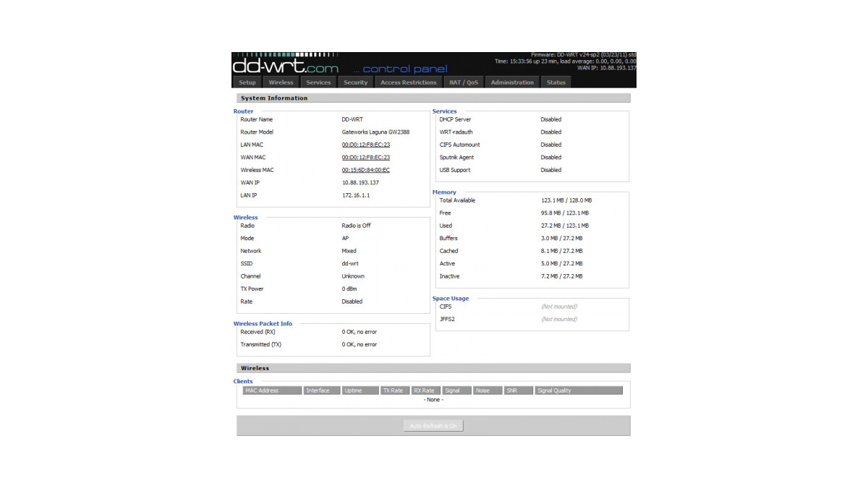Open the Wireless MAC address link
The width and height of the screenshot is (868, 488).
pos(366,169)
